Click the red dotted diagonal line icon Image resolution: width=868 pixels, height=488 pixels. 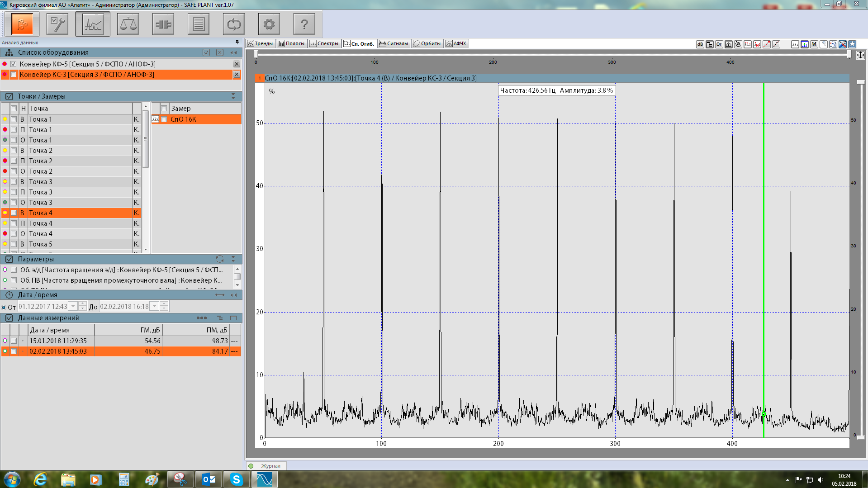[767, 44]
